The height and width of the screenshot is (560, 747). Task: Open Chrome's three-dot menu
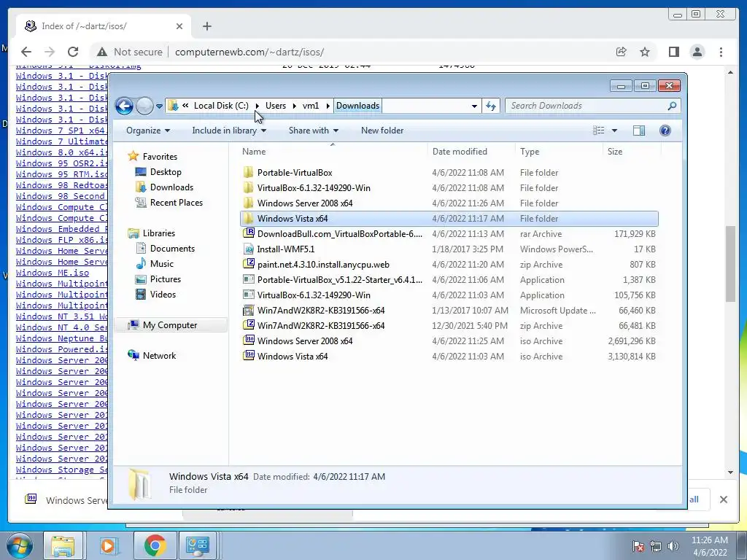click(x=721, y=52)
